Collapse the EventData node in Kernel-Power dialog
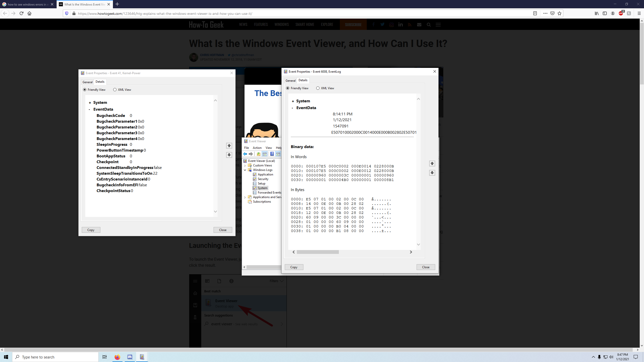This screenshot has width=644, height=362. tap(90, 109)
